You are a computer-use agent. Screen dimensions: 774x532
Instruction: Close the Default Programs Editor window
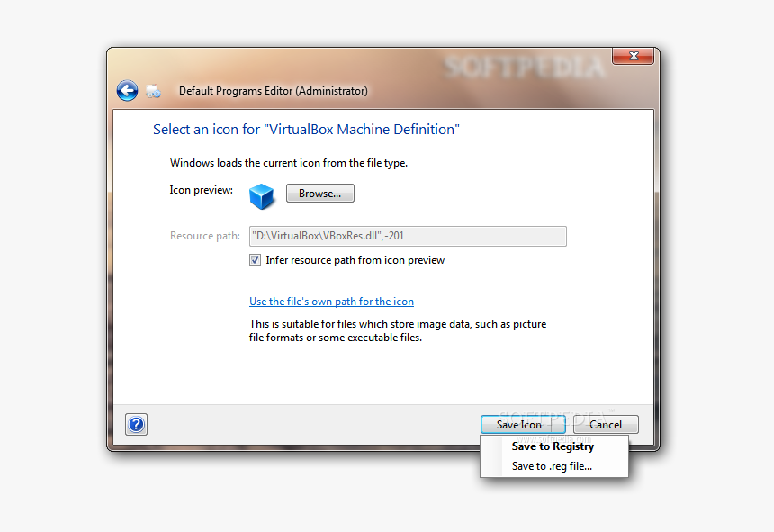click(633, 56)
